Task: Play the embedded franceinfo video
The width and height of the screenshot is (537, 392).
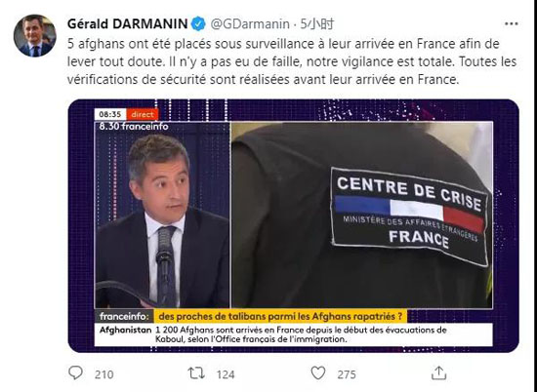Action: (x=294, y=226)
